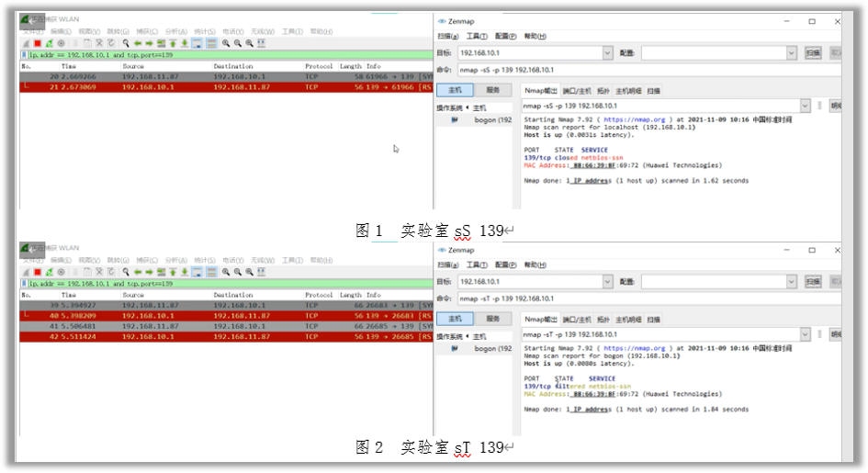Toggle packet colorize icon in Figure 2 Wireshark

click(x=211, y=272)
